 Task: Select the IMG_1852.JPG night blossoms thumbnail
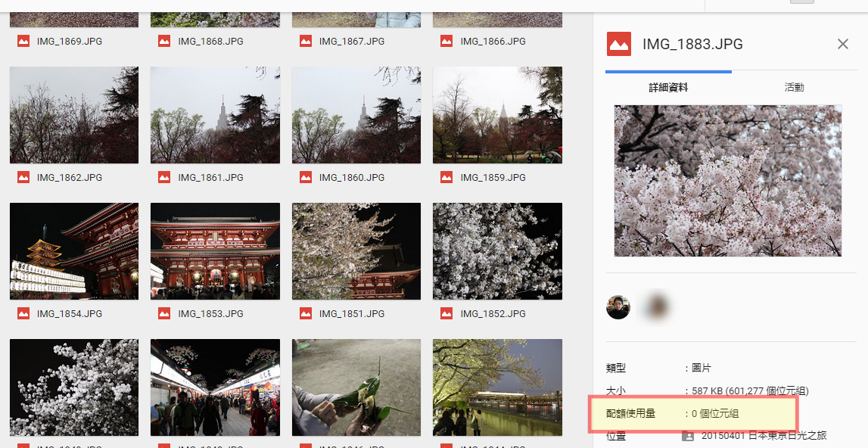[497, 251]
